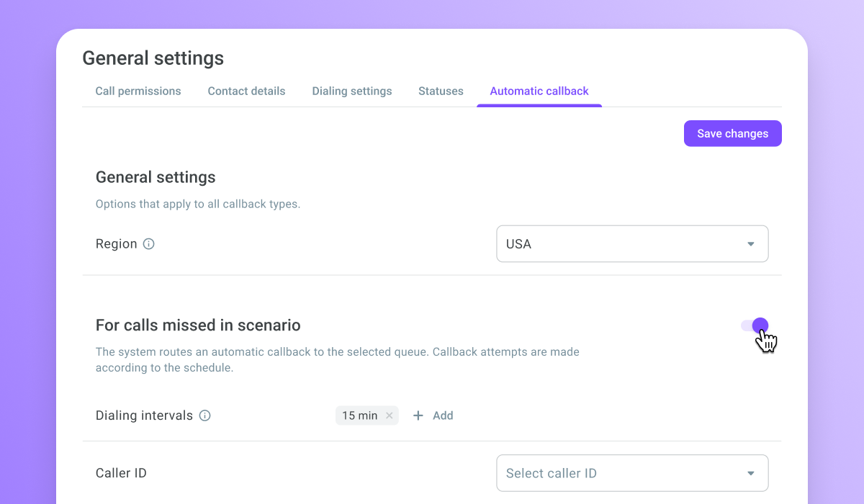The width and height of the screenshot is (864, 504).
Task: Click the Add label for dialing intervals
Action: (x=443, y=415)
